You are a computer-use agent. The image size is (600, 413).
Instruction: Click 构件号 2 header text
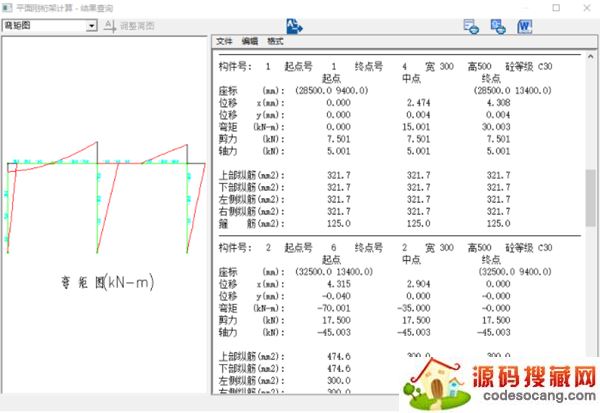point(245,248)
